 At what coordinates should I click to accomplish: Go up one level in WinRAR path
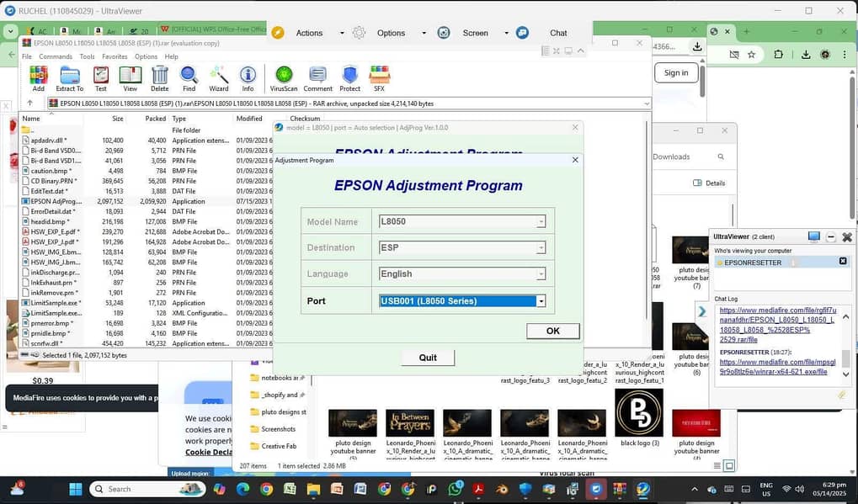point(30,103)
